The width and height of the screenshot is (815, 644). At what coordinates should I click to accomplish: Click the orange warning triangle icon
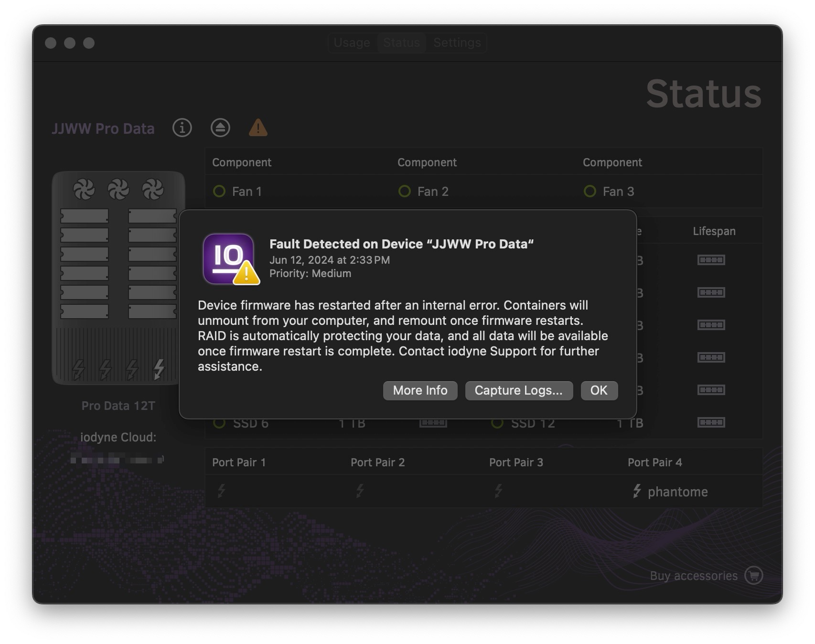coord(258,128)
